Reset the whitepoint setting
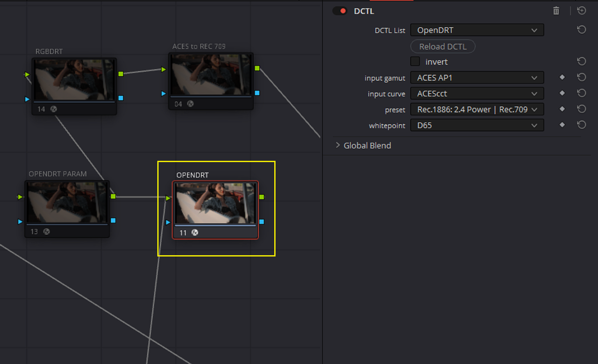This screenshot has height=364, width=598. (x=582, y=125)
